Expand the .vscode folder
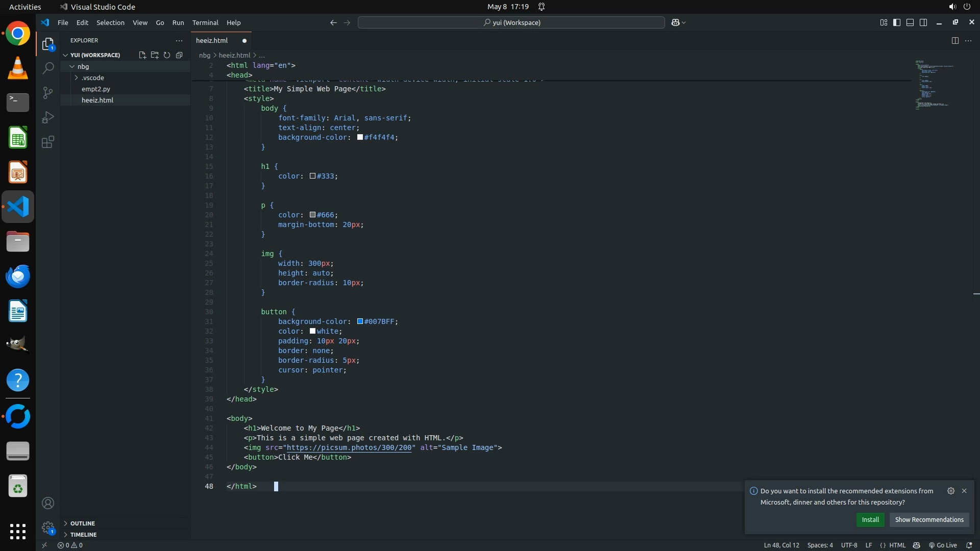The width and height of the screenshot is (980, 551). click(x=92, y=78)
